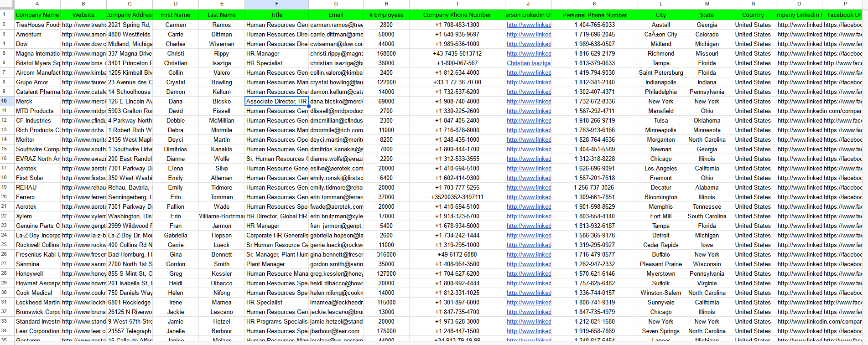Click the MTD Products company cell
The height and width of the screenshot is (345, 868).
[37, 111]
